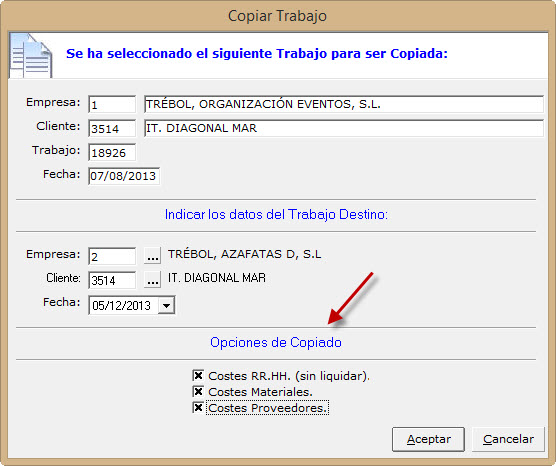Click the destination date field showing 05/12/2013

(x=132, y=305)
